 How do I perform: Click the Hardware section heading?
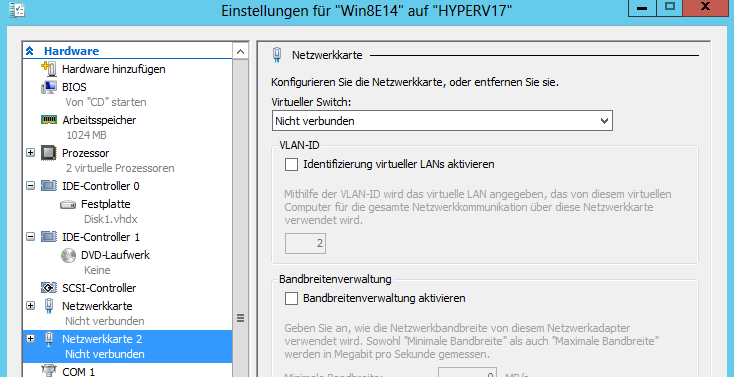[x=72, y=51]
